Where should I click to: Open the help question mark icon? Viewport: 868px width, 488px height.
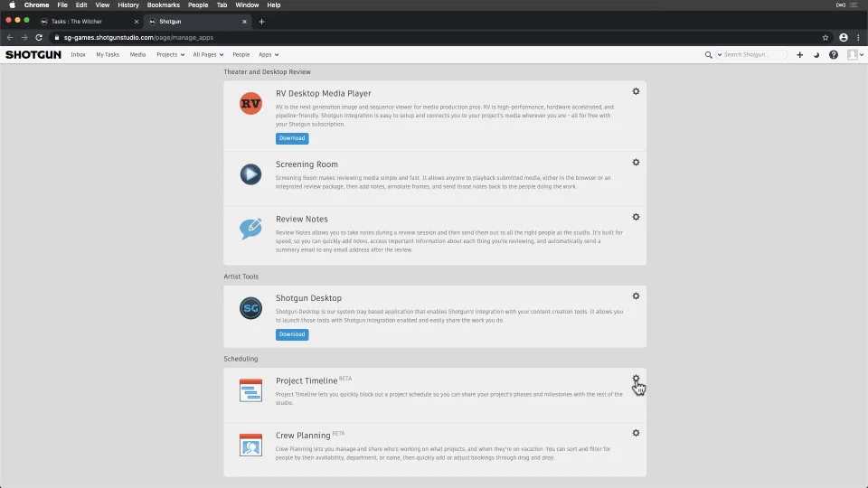click(834, 55)
